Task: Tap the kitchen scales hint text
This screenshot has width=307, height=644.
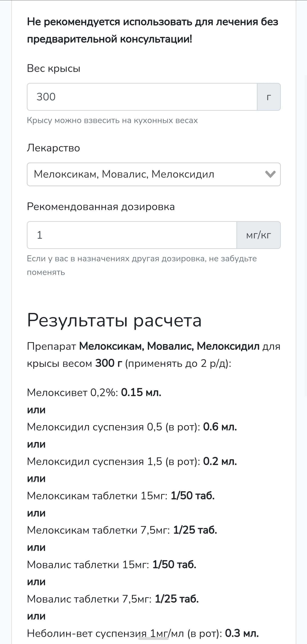Action: point(112,121)
